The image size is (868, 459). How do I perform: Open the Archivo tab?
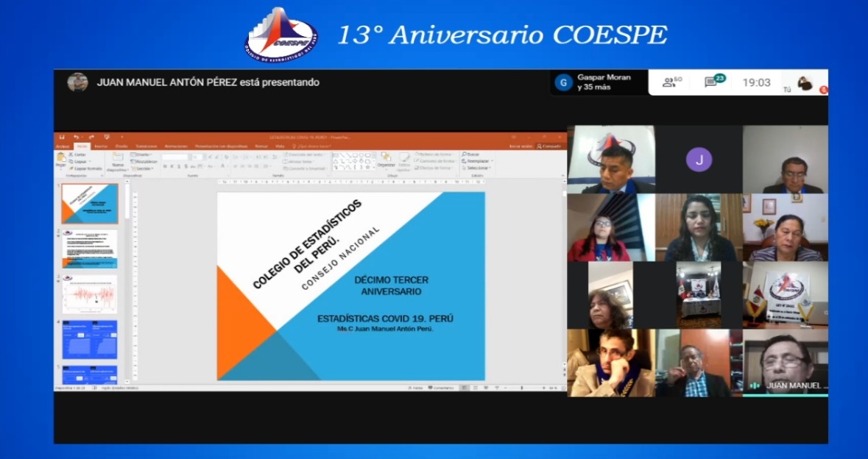pos(63,146)
